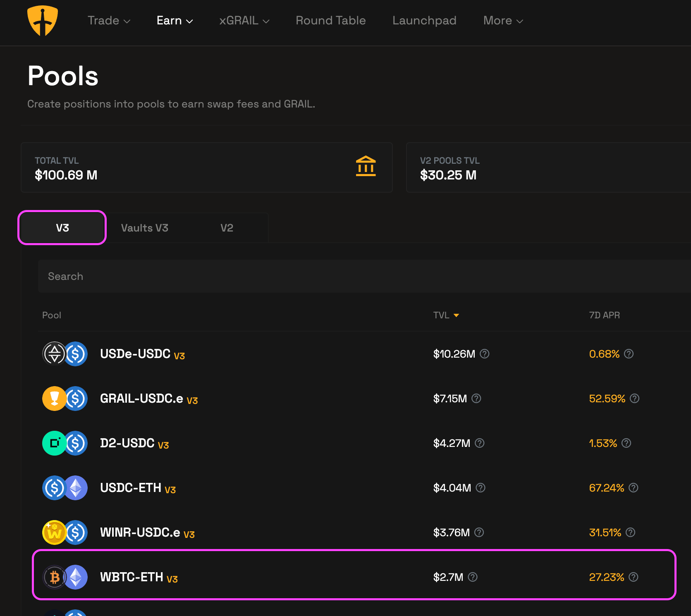Open the USDC-ETH V3 pool
The image size is (691, 616).
(x=138, y=488)
